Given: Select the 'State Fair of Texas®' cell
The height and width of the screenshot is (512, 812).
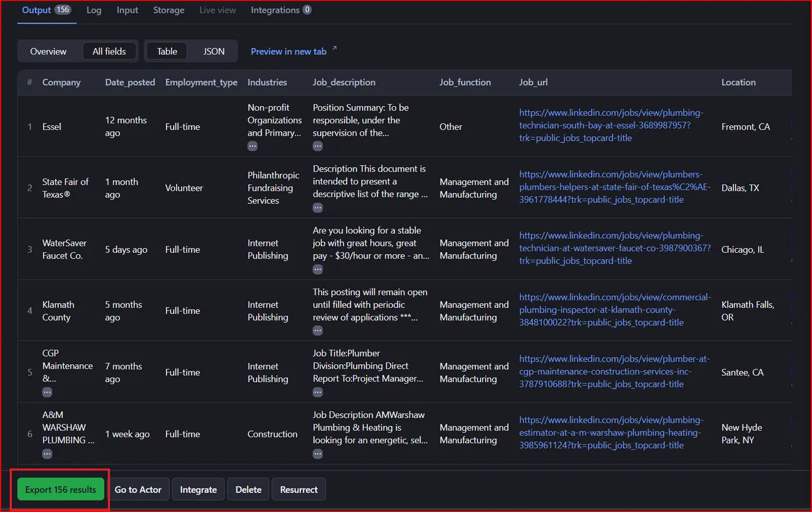Looking at the screenshot, I should pos(65,188).
